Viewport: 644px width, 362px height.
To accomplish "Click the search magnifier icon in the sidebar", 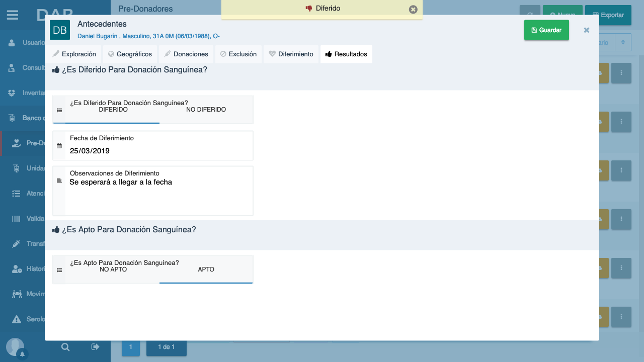I will (65, 347).
